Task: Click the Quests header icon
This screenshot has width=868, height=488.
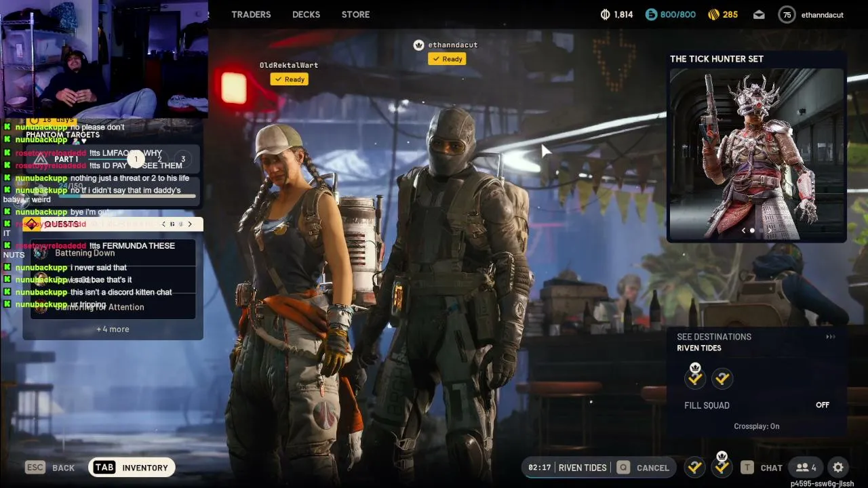Action: point(33,224)
